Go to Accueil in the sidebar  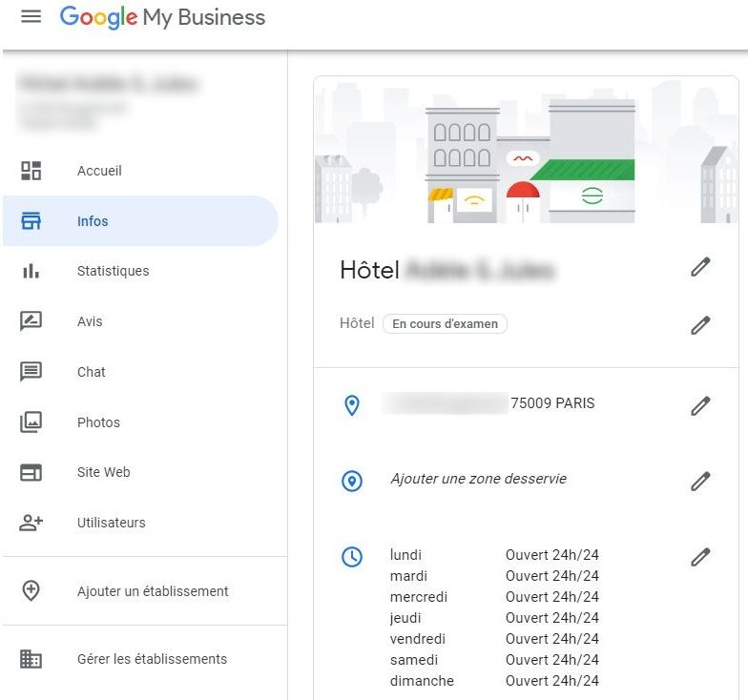tap(99, 171)
